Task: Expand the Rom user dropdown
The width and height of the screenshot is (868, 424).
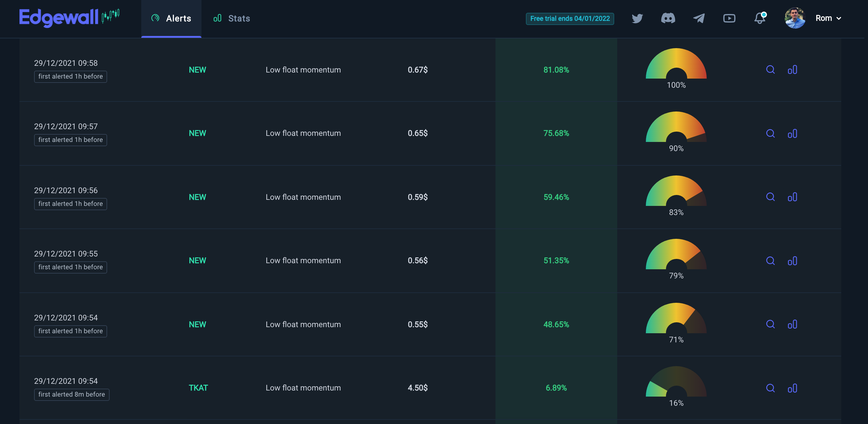Action: pyautogui.click(x=828, y=18)
